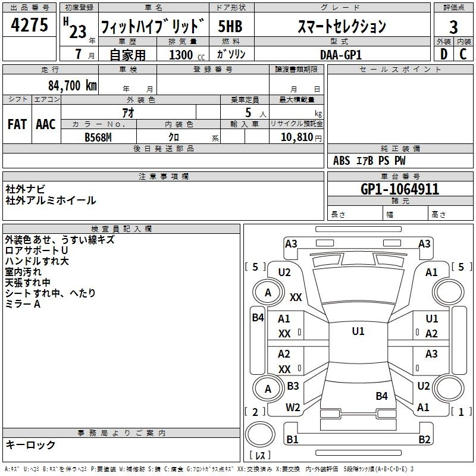This screenshot has width=476, height=476.
Task: Click the model code DAA-GP1
Action: click(341, 55)
